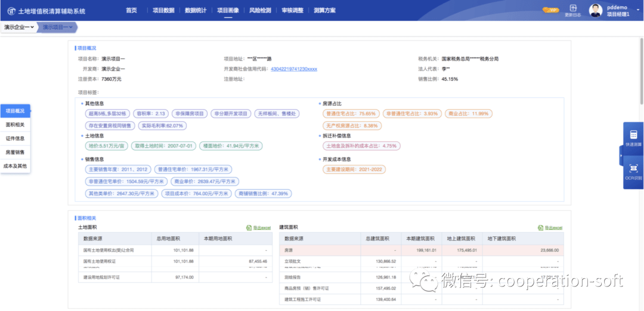This screenshot has height=311, width=644.
Task: Open the developer social credit code link
Action: (293, 69)
